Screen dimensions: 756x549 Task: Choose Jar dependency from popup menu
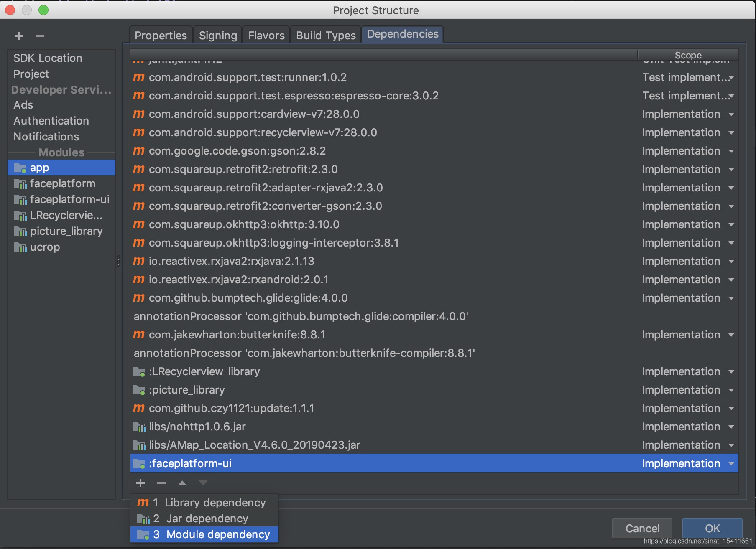pyautogui.click(x=204, y=518)
